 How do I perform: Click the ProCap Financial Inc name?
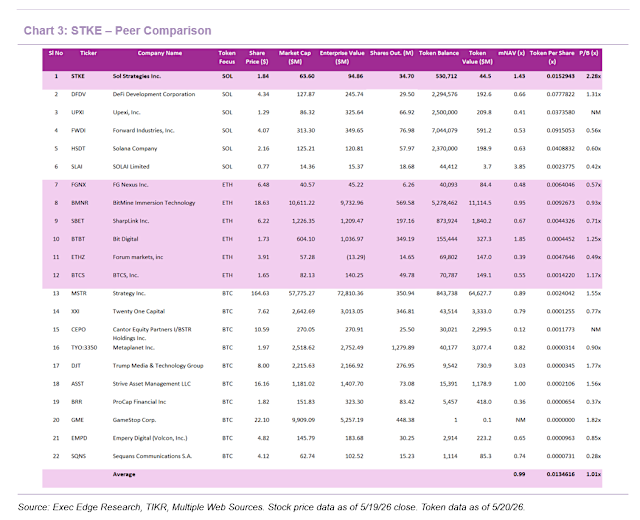point(139,402)
